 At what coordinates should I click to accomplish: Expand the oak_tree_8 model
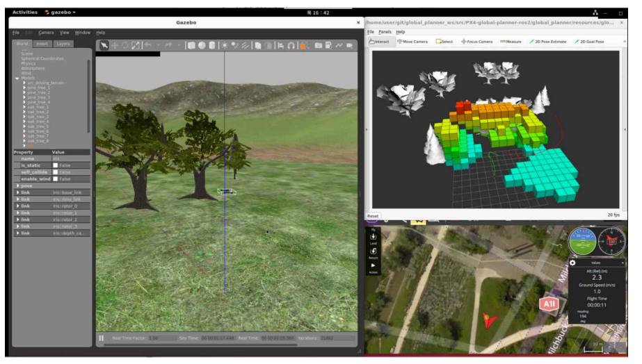(x=24, y=141)
